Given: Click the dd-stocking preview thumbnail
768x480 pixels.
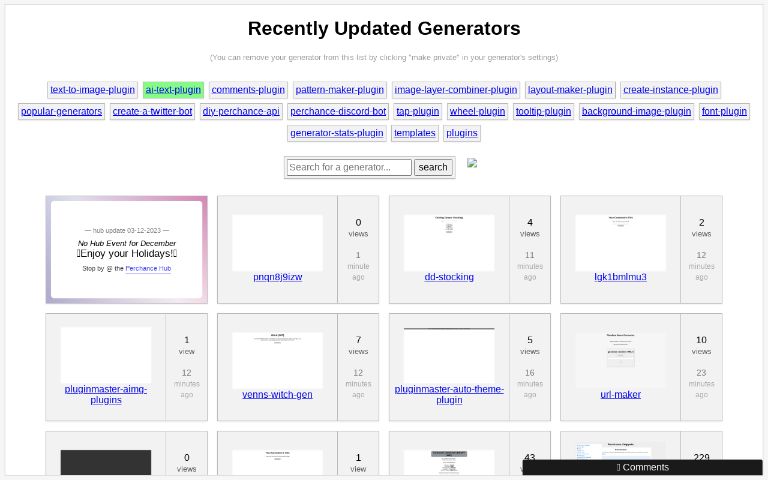Looking at the screenshot, I should click(x=449, y=242).
